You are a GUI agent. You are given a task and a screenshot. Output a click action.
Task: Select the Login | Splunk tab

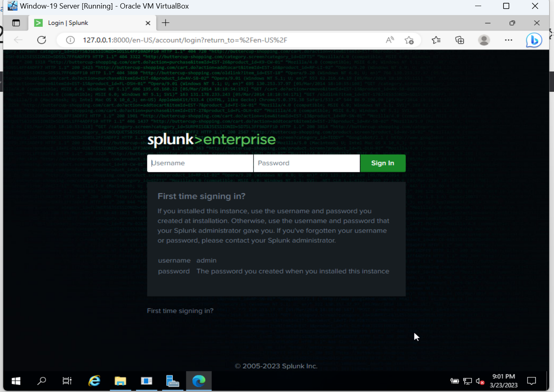(x=92, y=23)
